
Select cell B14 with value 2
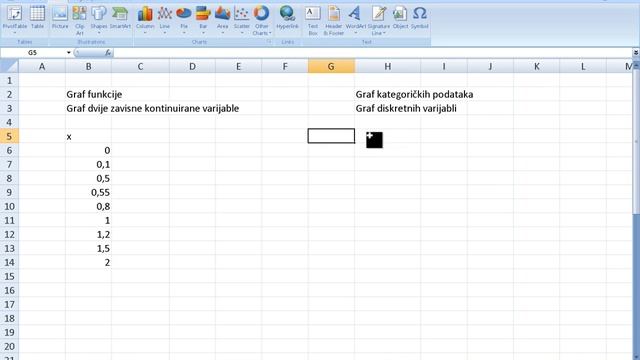pyautogui.click(x=88, y=262)
